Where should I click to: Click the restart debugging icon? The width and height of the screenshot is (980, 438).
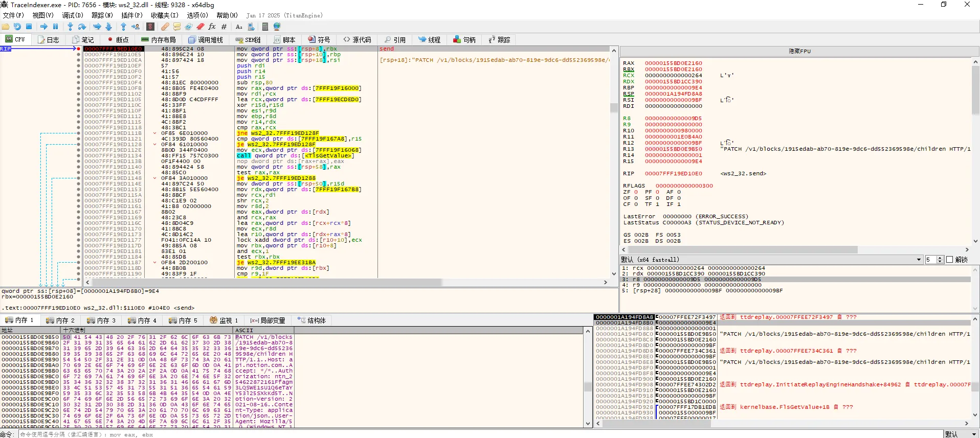click(x=17, y=27)
